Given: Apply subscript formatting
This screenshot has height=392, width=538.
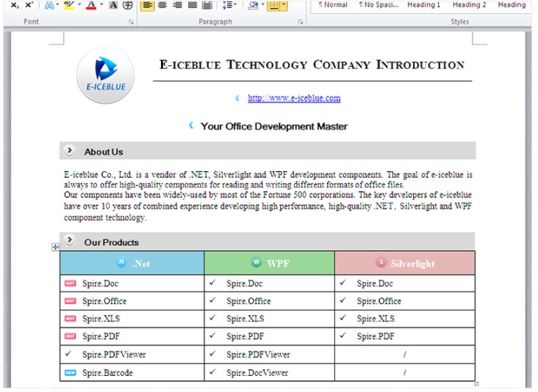Looking at the screenshot, I should click(15, 5).
